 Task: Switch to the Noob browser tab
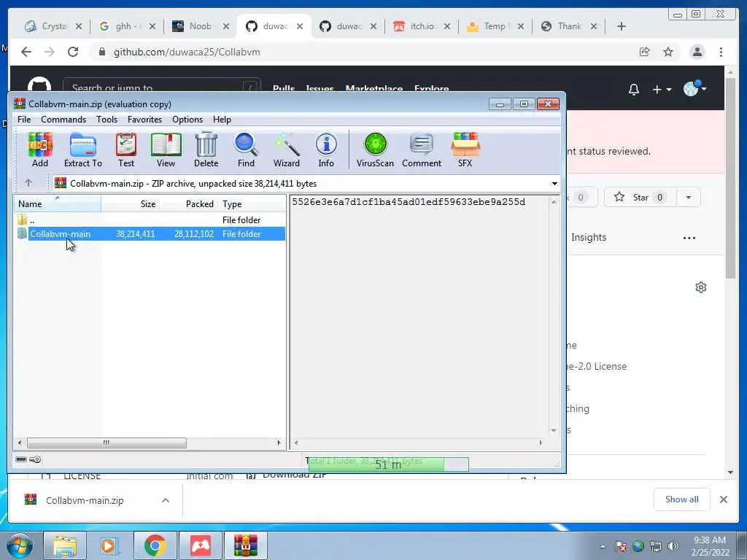(201, 26)
